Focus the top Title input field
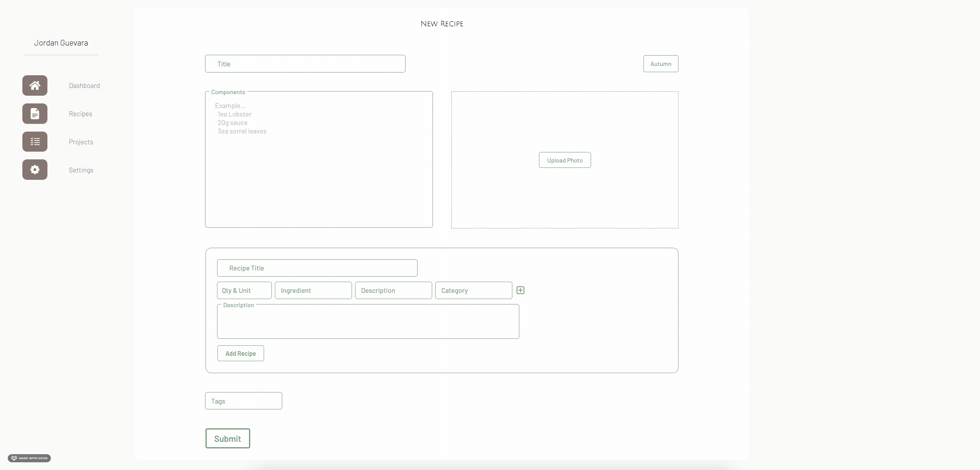This screenshot has width=980, height=470. tap(305, 64)
